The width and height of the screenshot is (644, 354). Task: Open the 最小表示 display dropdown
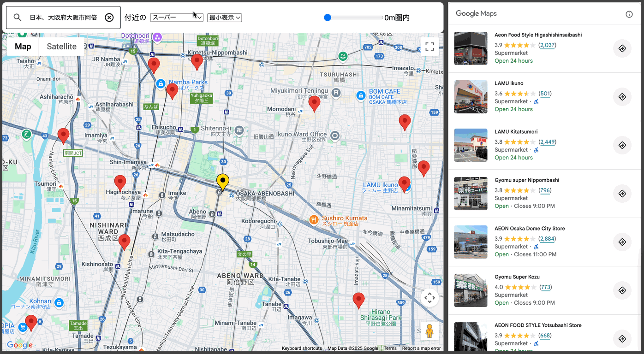pyautogui.click(x=225, y=18)
